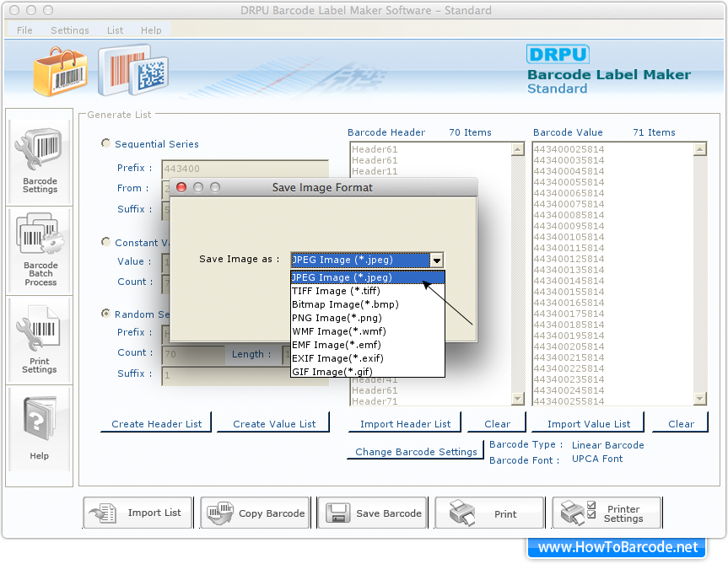Close the Save Image Format dialog
Image resolution: width=728 pixels, height=564 pixels.
[181, 187]
